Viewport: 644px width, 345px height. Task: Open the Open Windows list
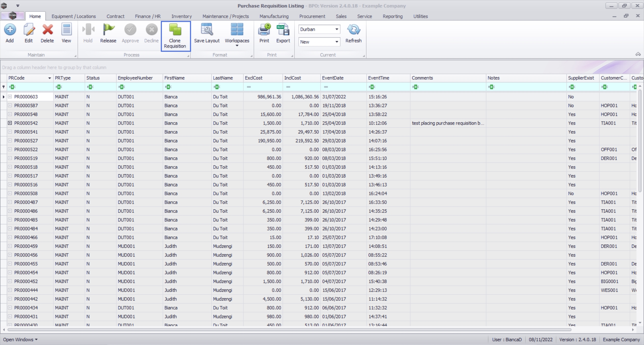(20, 339)
